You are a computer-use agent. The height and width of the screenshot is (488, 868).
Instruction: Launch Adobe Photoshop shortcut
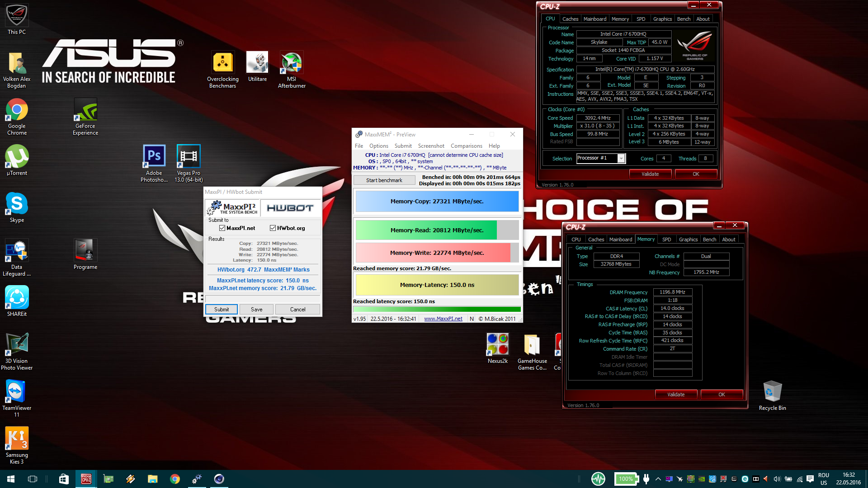pos(154,164)
